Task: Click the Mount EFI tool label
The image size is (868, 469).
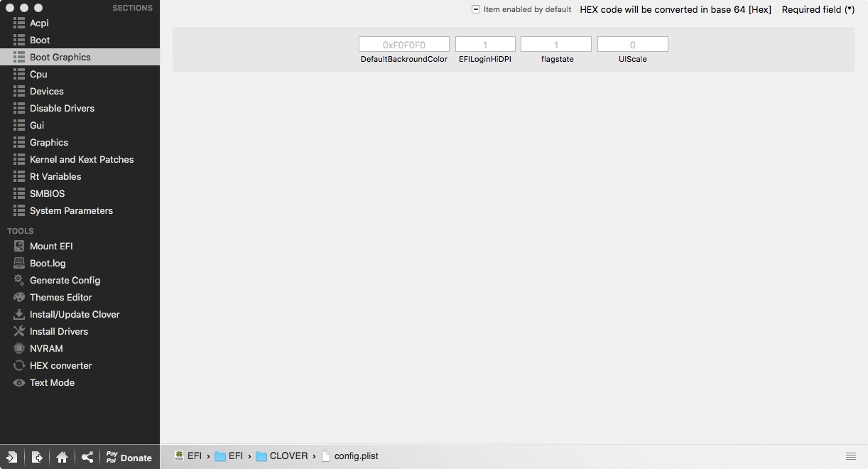Action: tap(51, 246)
